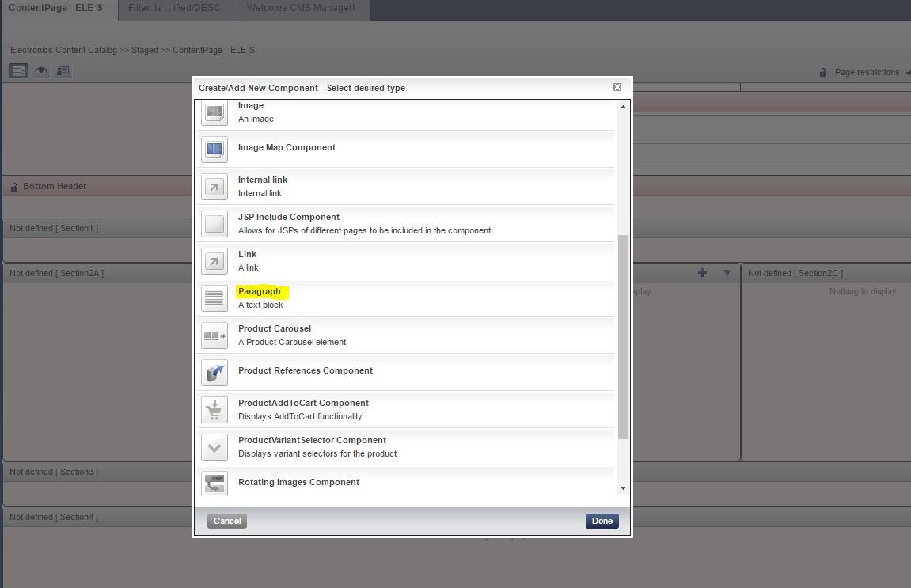
Task: Click the Product Carousel component icon
Action: point(214,336)
